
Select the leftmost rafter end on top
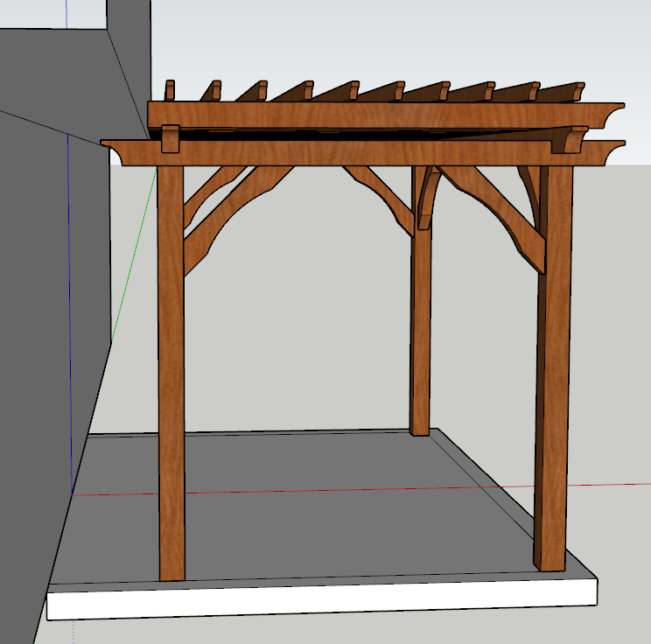[x=170, y=90]
